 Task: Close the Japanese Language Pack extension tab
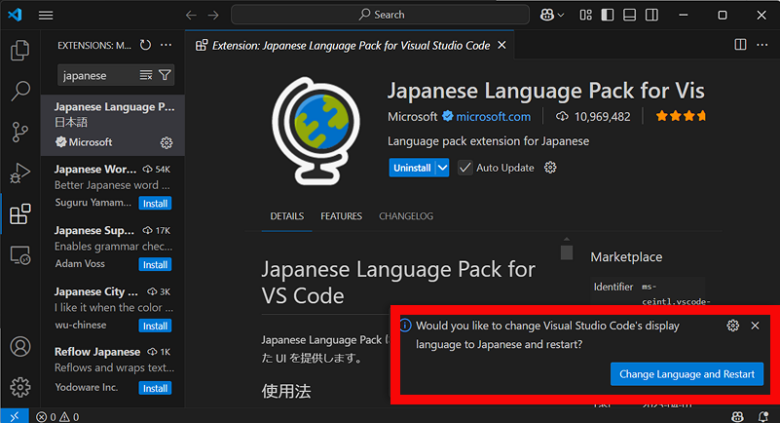click(x=502, y=45)
